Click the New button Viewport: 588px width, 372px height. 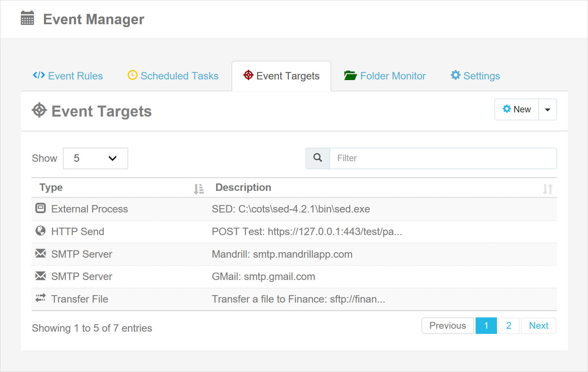coord(517,109)
